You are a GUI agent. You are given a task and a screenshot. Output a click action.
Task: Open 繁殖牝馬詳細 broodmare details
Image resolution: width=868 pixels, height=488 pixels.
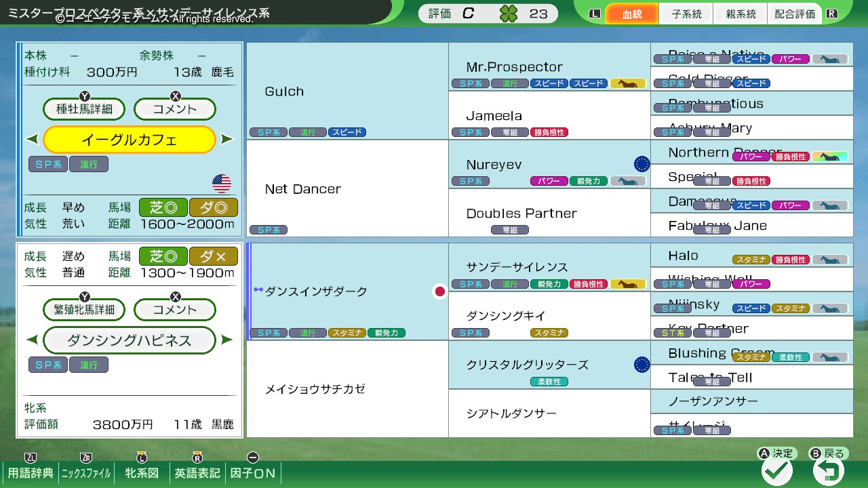coord(85,310)
